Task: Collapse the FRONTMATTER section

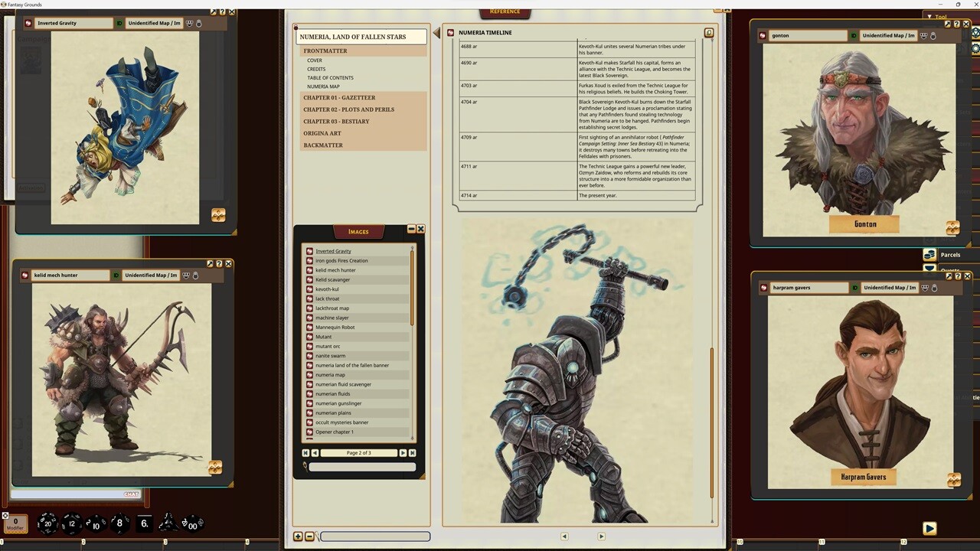Action: point(325,51)
